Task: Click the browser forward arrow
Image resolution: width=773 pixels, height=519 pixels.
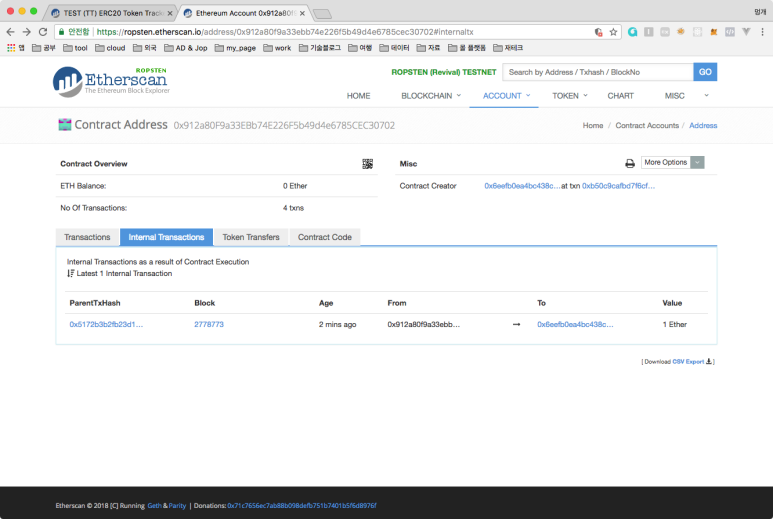Action: coord(27,32)
